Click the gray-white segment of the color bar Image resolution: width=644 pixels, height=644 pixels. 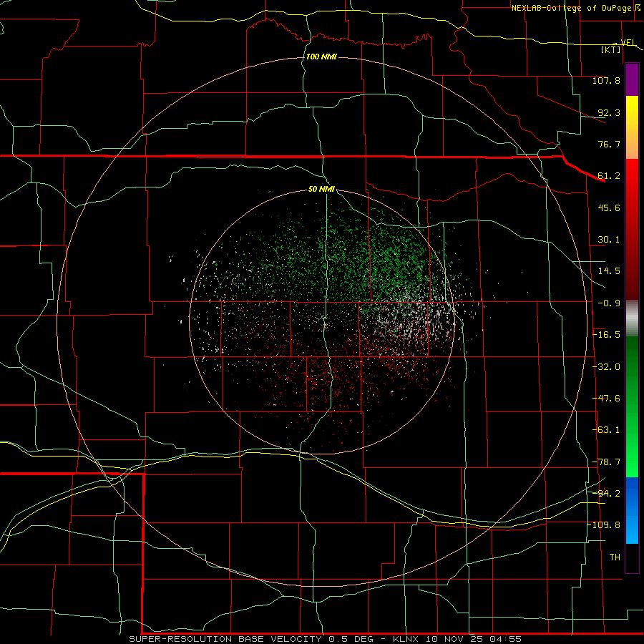[632, 318]
